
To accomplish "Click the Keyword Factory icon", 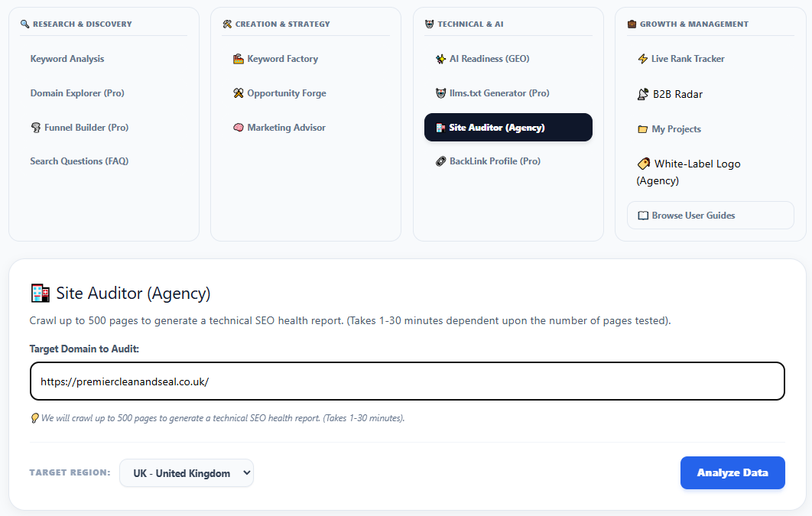I will pyautogui.click(x=239, y=59).
